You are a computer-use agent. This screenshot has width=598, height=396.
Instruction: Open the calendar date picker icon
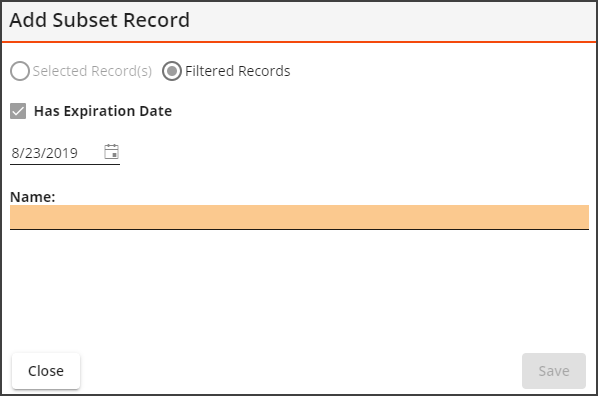coord(111,151)
